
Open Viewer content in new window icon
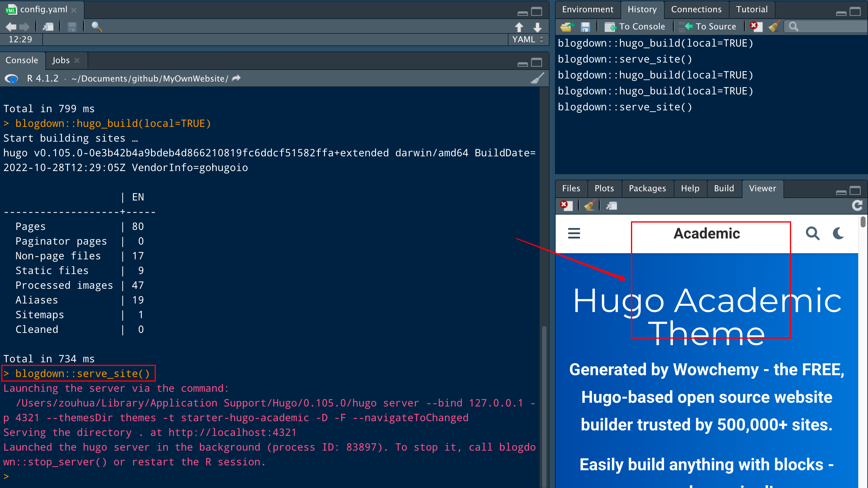tap(611, 205)
